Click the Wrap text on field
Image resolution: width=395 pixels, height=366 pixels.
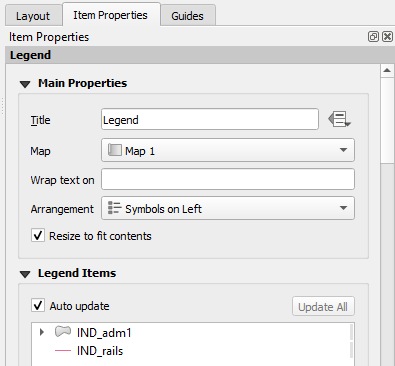[x=228, y=179]
